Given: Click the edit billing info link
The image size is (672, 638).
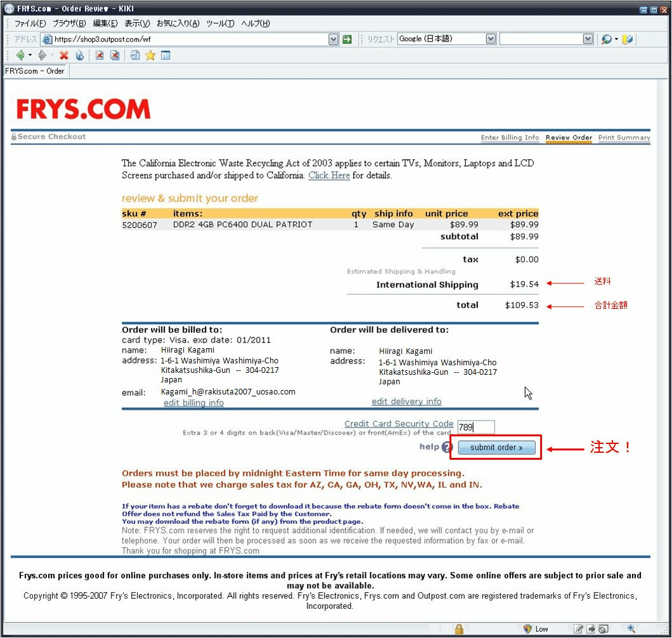Looking at the screenshot, I should pyautogui.click(x=194, y=403).
